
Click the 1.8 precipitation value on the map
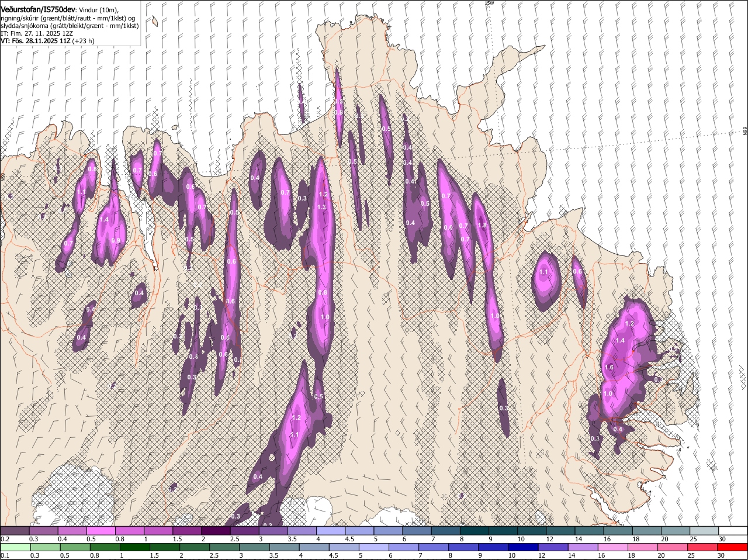click(482, 225)
